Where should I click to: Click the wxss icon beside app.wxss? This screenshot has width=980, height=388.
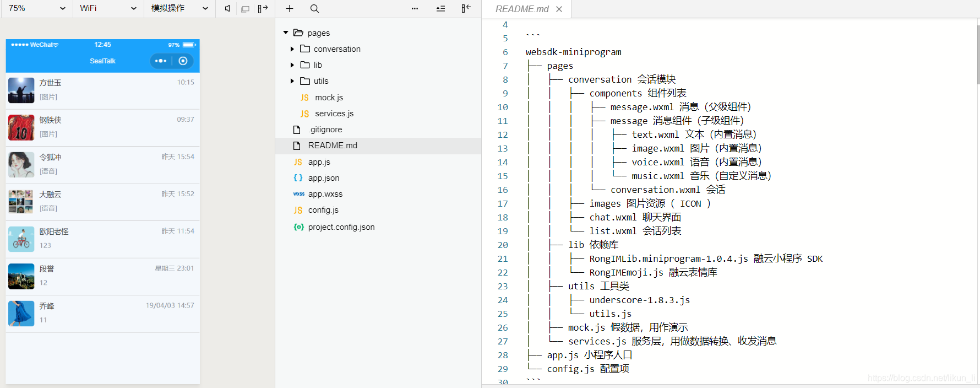[x=299, y=194]
